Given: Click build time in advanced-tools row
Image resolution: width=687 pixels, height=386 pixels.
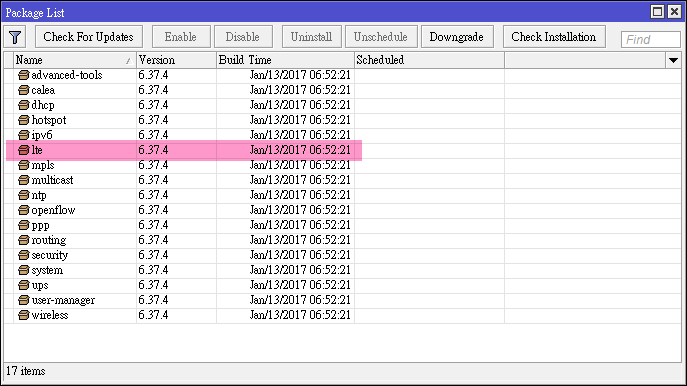Looking at the screenshot, I should click(x=300, y=75).
